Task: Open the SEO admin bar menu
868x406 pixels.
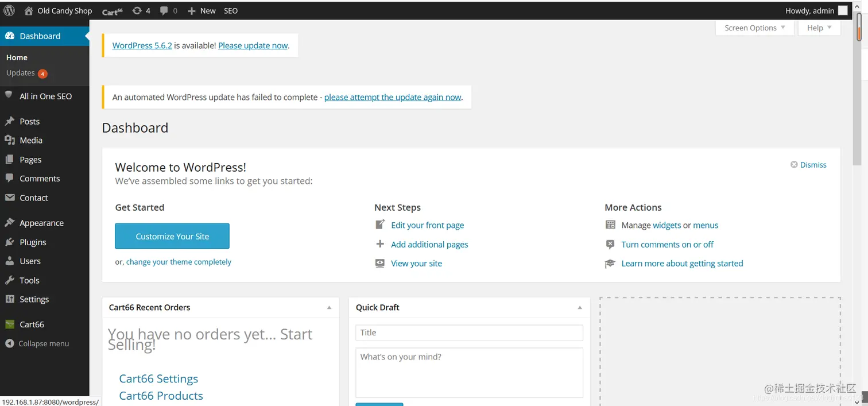Action: point(231,10)
